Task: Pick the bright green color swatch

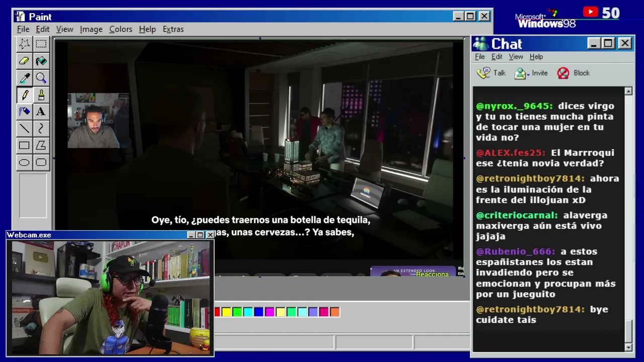Action: [237, 312]
